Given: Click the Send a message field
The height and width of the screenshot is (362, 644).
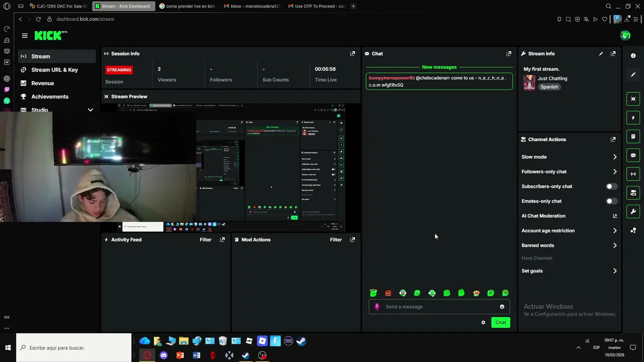Looking at the screenshot, I should [x=439, y=307].
